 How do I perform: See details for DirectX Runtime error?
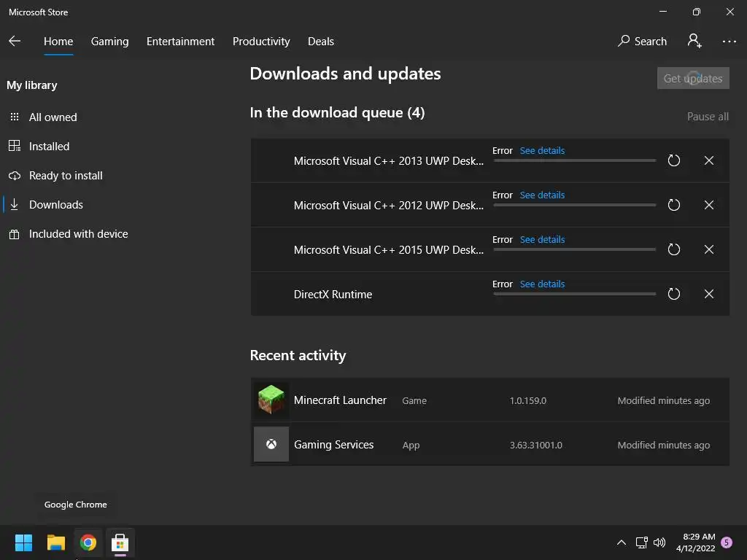tap(542, 284)
